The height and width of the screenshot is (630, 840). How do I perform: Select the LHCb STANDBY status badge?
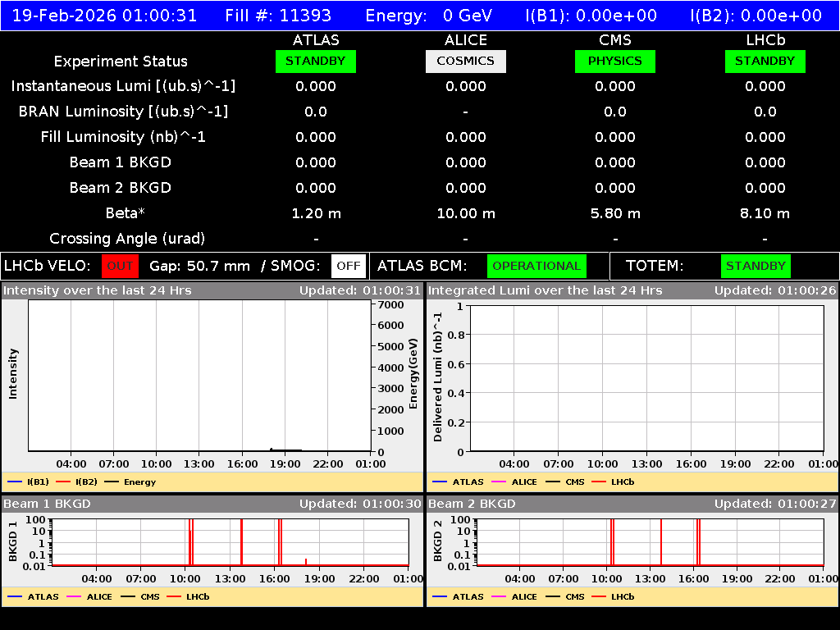click(x=765, y=61)
